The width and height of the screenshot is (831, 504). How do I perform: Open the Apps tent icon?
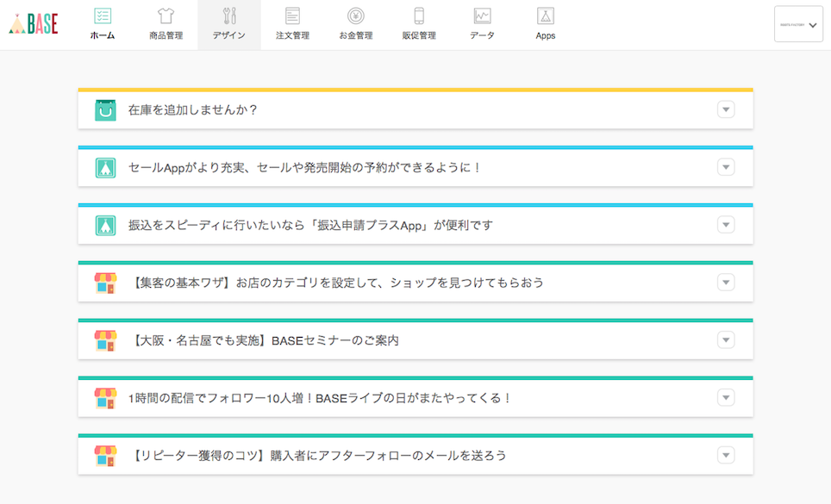coord(545,16)
